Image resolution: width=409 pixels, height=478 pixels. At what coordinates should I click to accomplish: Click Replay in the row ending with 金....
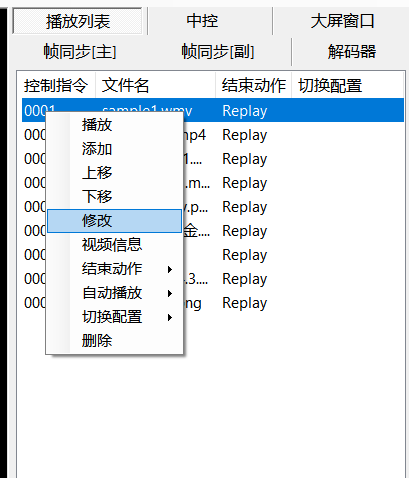(245, 231)
